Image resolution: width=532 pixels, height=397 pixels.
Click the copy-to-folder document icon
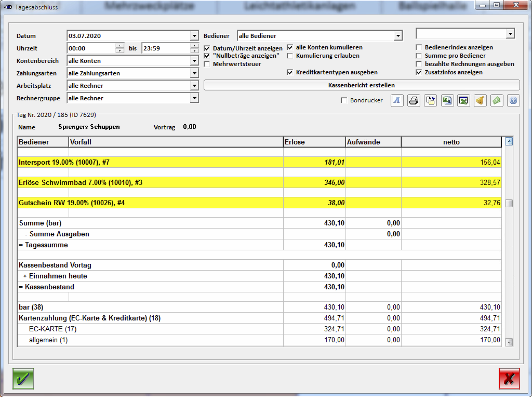coord(430,101)
